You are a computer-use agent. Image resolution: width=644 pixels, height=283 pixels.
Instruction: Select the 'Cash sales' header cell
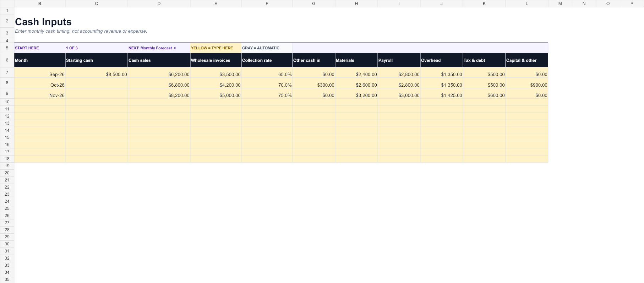pos(159,60)
